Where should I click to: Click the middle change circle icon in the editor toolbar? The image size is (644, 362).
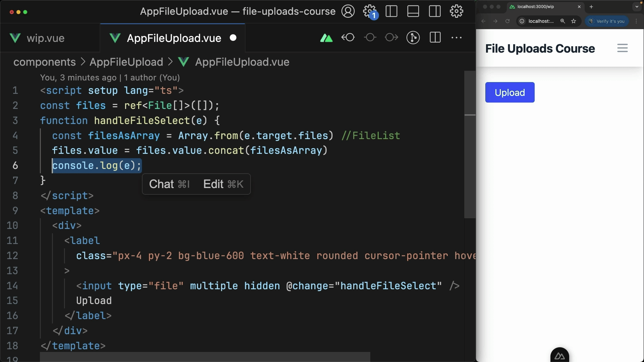click(x=370, y=38)
